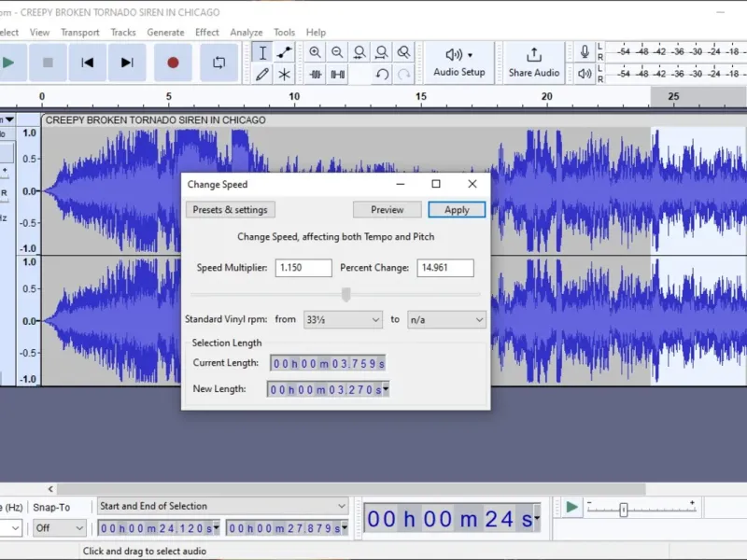747x560 pixels.
Task: Click the Apply button
Action: (457, 209)
